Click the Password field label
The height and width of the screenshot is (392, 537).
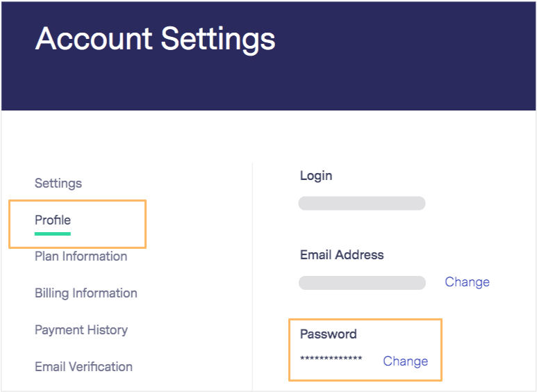click(329, 334)
